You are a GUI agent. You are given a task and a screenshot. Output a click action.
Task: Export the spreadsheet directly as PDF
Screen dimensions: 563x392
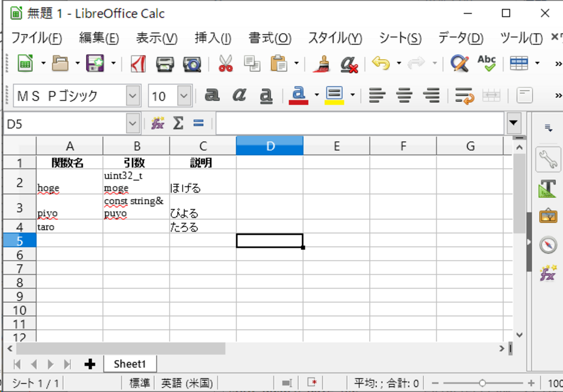pos(138,64)
